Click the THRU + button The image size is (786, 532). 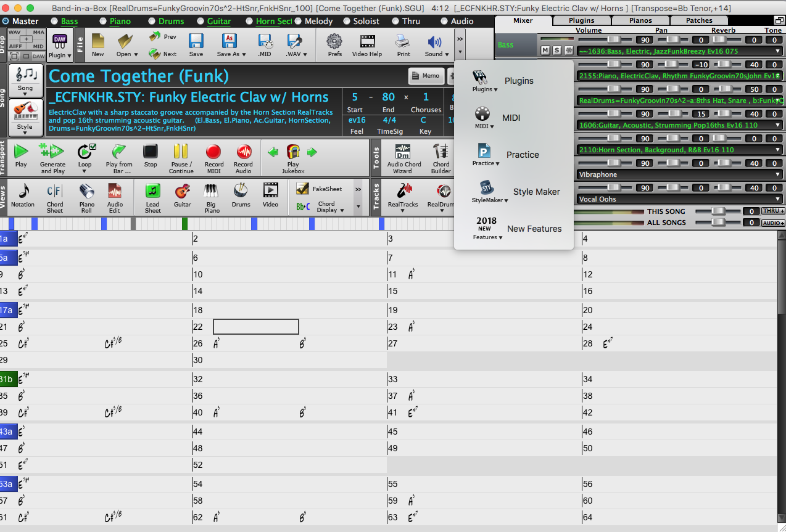pos(773,211)
